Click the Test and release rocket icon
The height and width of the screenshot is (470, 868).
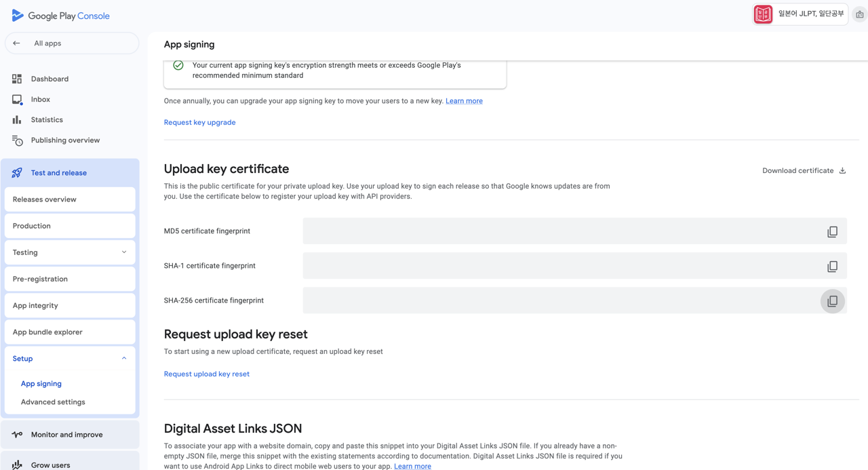click(16, 172)
